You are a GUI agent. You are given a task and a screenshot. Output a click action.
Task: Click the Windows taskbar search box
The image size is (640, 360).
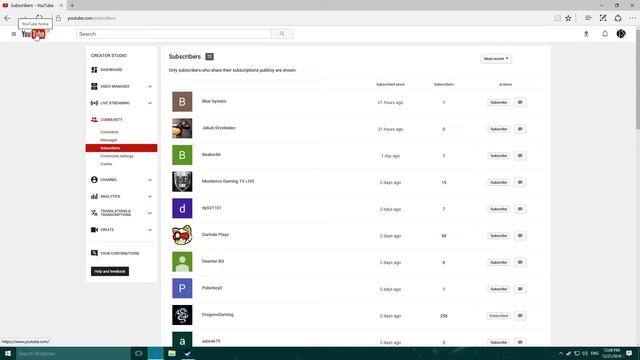tap(73, 353)
